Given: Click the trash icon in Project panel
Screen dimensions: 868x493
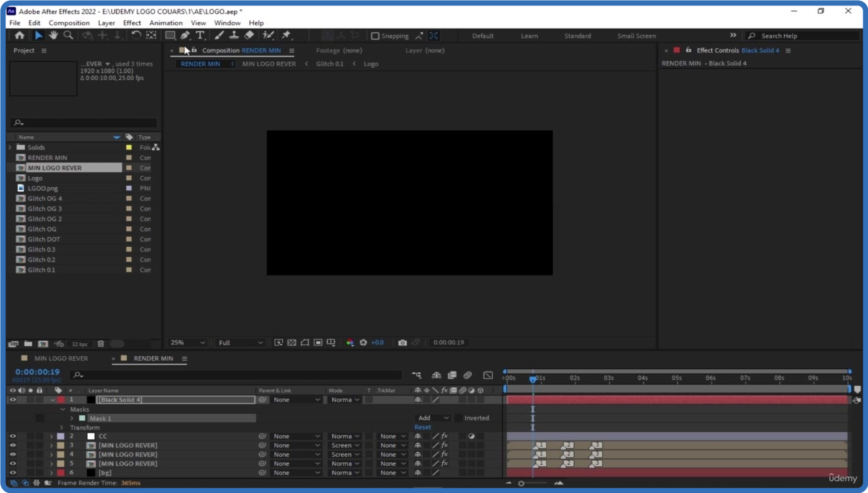Looking at the screenshot, I should click(x=101, y=344).
